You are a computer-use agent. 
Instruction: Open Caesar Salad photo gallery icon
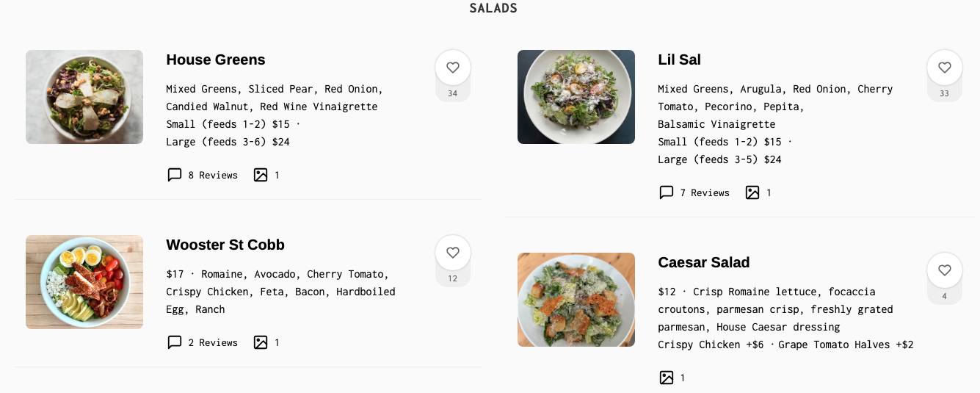tap(667, 378)
